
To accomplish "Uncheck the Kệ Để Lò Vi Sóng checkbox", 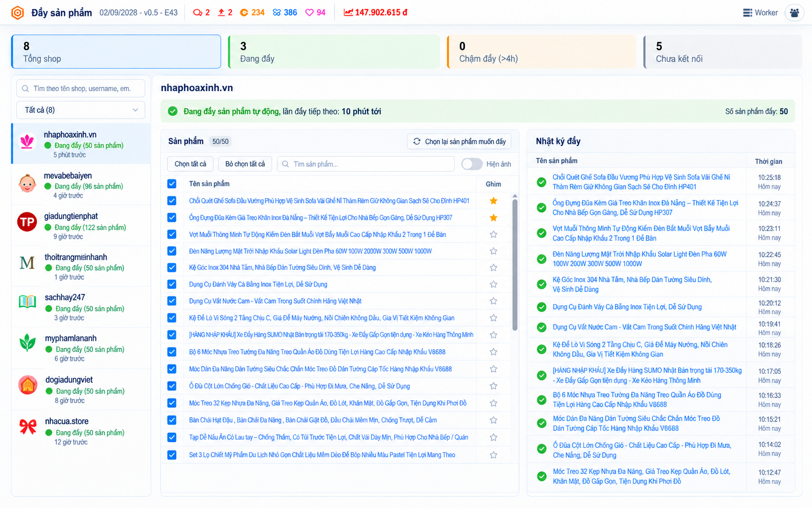I will pos(172,318).
